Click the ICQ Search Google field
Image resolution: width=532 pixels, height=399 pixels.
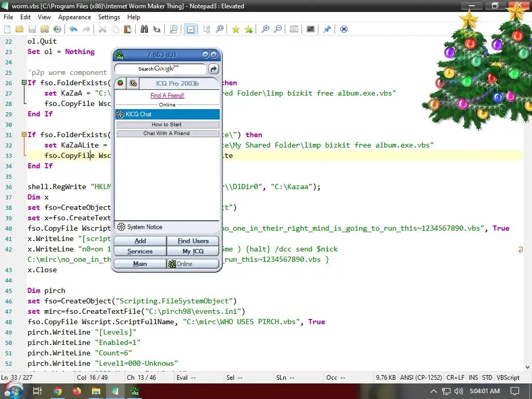160,69
